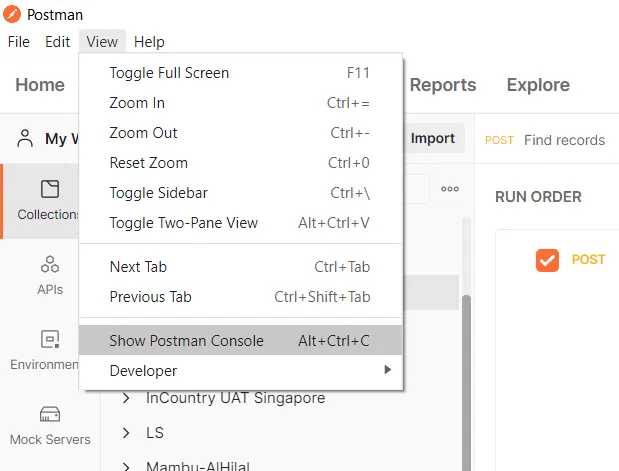Viewport: 619px width, 471px height.
Task: Open the Help menu
Action: [149, 41]
